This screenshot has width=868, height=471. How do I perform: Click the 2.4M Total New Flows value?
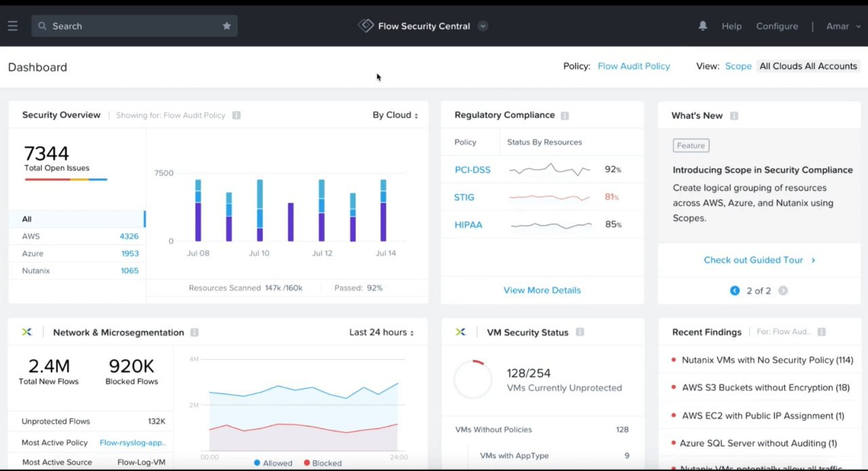[49, 366]
